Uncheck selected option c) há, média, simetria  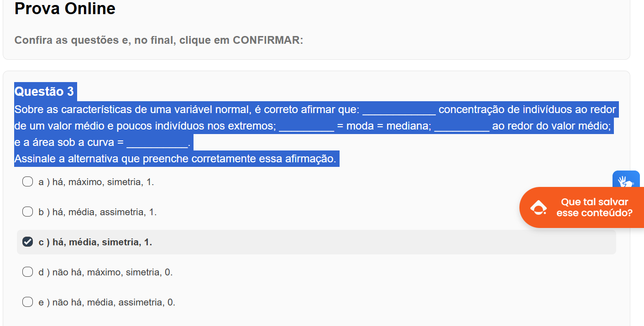(x=28, y=242)
